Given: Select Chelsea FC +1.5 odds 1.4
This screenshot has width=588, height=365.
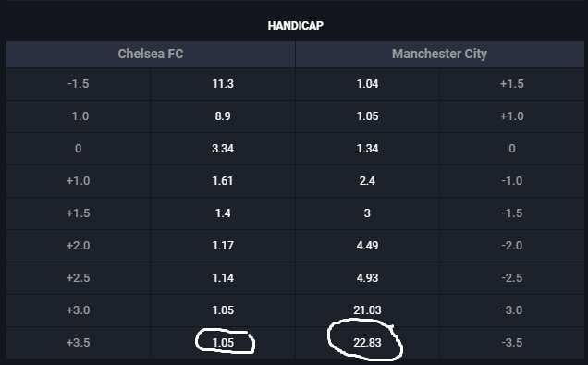Looking at the screenshot, I should point(223,213).
